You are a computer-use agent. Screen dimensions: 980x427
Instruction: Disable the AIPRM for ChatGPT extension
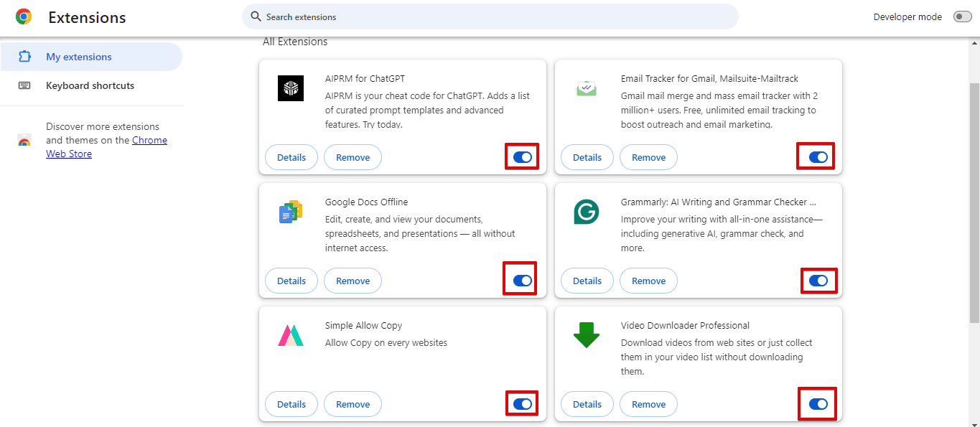[523, 157]
